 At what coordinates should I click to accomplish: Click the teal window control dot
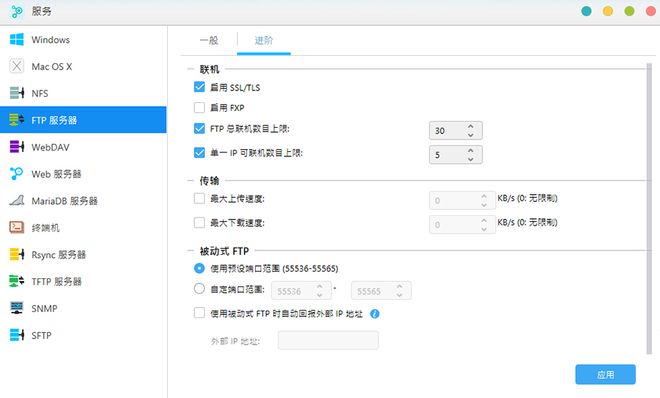[586, 11]
